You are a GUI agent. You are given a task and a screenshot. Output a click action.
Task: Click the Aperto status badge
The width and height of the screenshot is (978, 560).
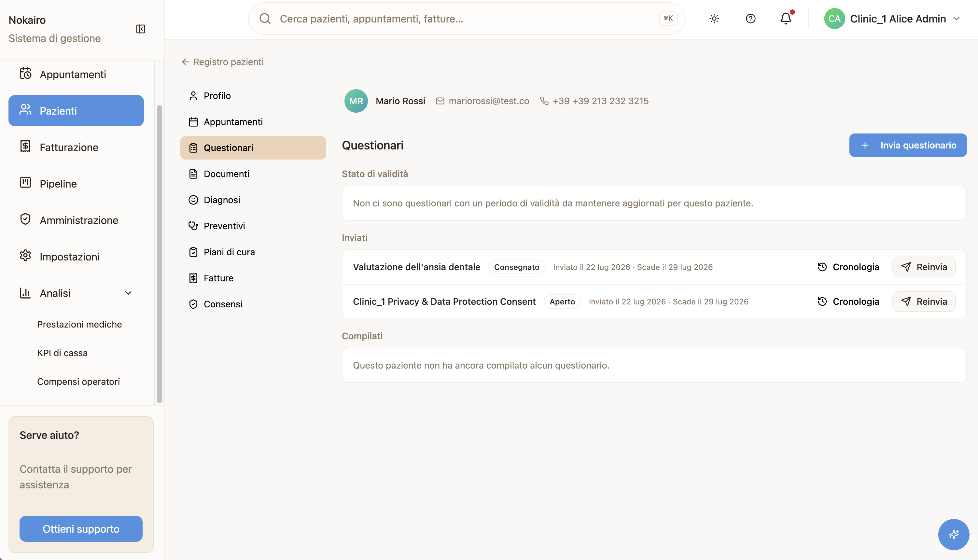coord(562,301)
